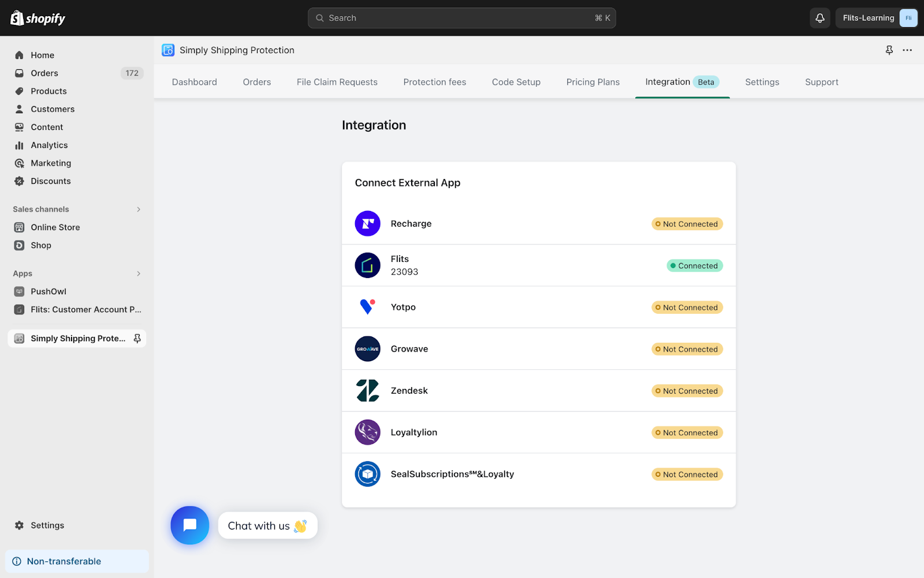Click the Growave Not Connected badge

687,349
